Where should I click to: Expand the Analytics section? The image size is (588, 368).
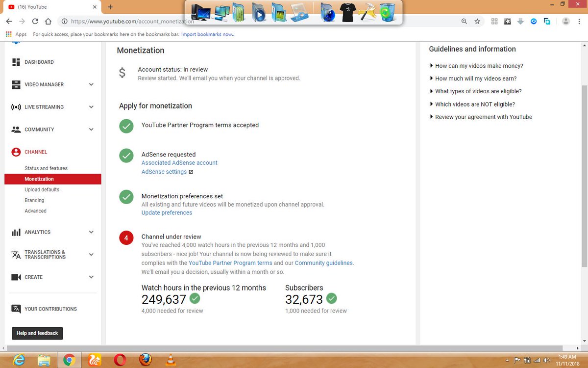(x=91, y=232)
